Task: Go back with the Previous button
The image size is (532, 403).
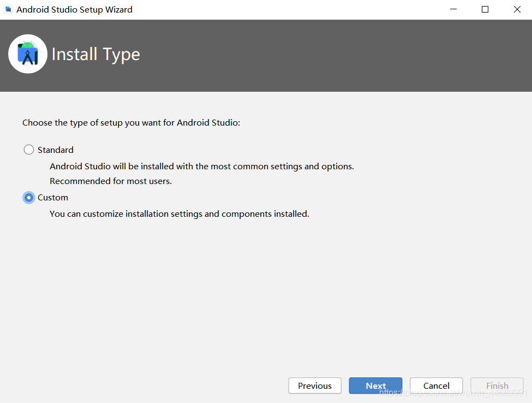Action: [315, 386]
